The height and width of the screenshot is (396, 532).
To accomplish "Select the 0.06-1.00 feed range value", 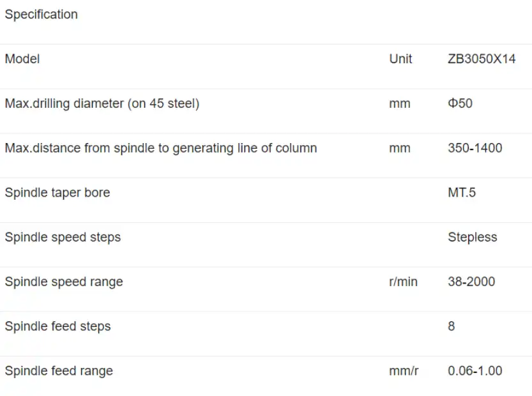I will tap(475, 371).
